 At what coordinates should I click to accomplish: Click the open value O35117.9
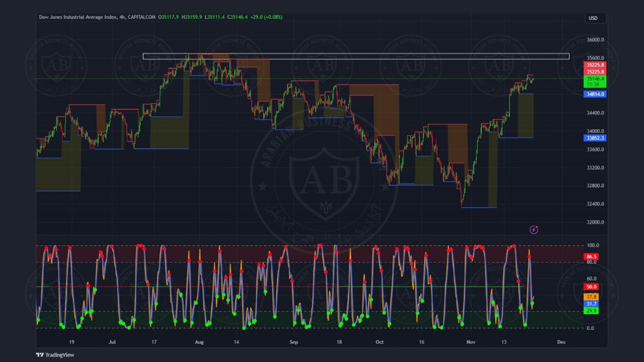point(168,17)
